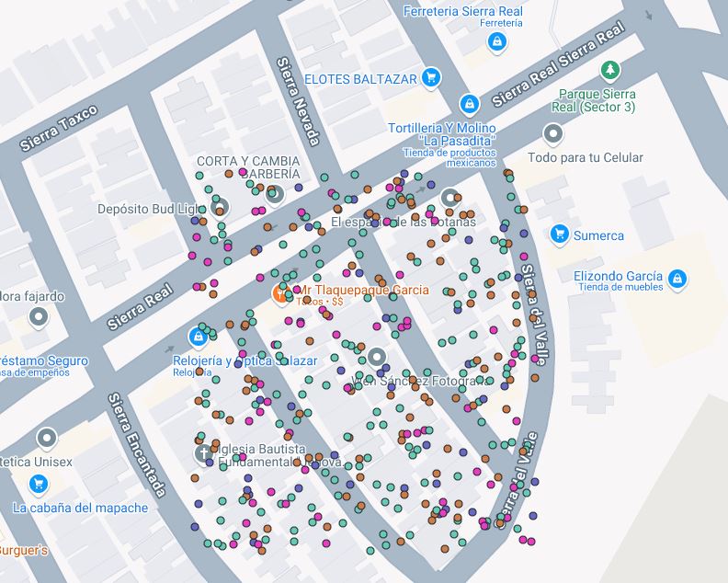The image size is (728, 583).
Task: Select the Corta y Cambia Barbería pin
Action: 273,194
